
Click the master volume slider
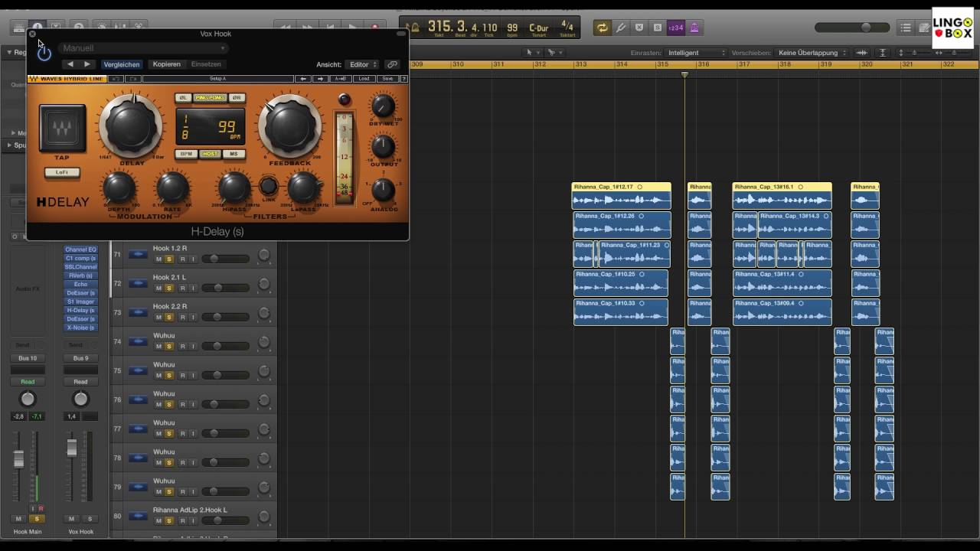click(853, 28)
